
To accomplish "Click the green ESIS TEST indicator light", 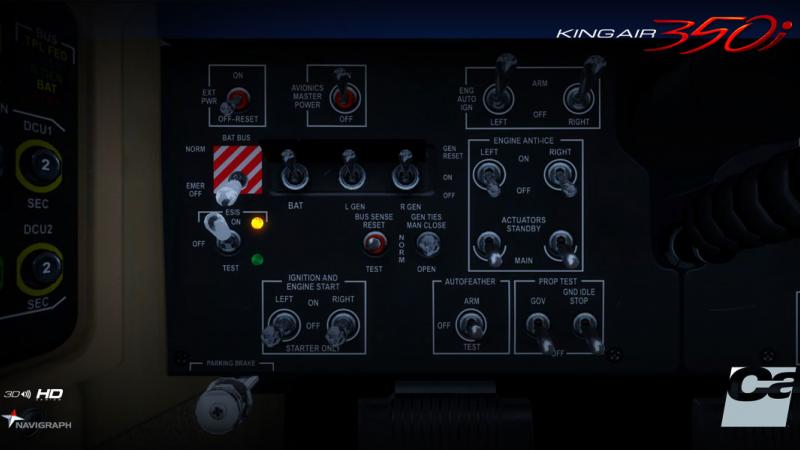I will click(258, 260).
